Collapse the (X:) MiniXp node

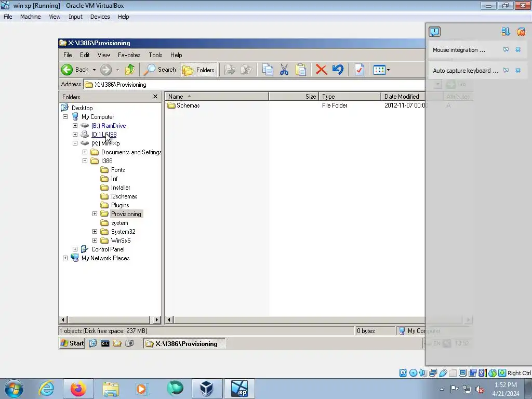coord(75,143)
